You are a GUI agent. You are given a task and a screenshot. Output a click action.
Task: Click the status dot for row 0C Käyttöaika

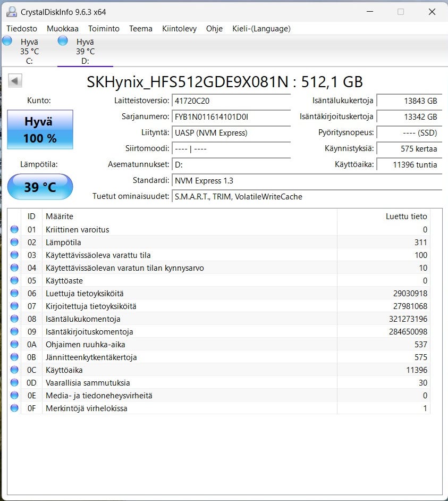tap(14, 370)
